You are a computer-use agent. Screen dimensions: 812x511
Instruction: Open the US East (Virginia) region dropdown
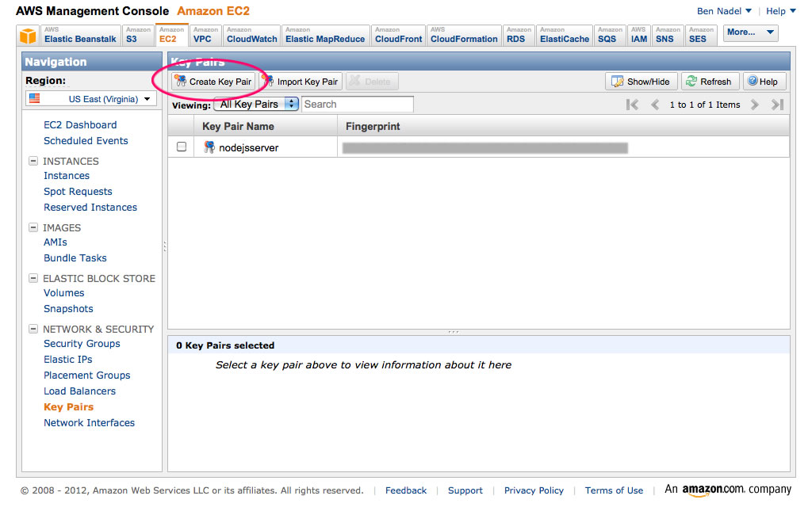click(x=90, y=99)
